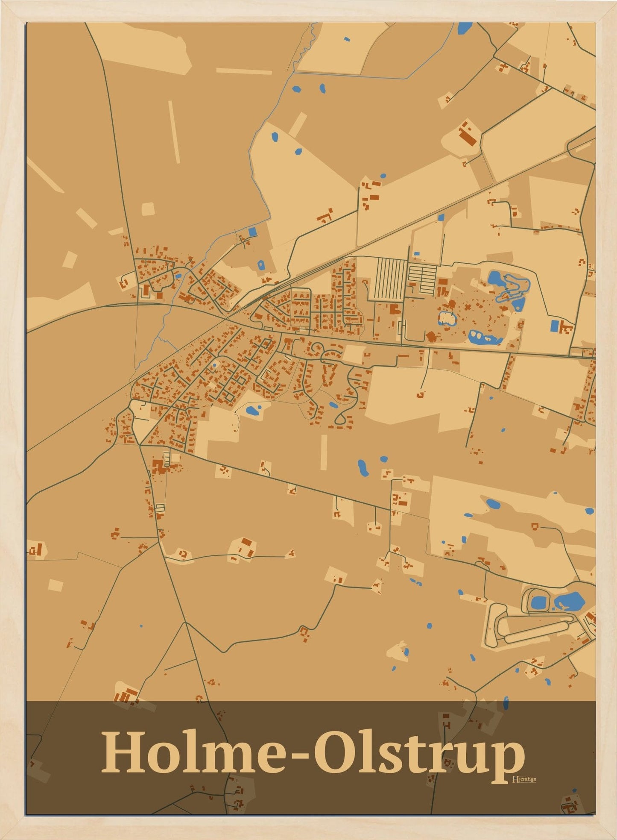Click the oval racetrack in lower right
The image size is (617, 840).
coord(529,628)
